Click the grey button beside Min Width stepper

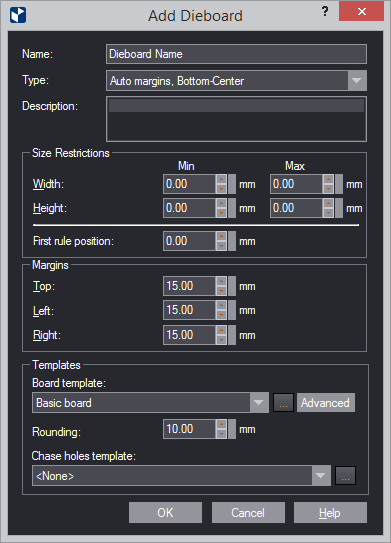232,184
